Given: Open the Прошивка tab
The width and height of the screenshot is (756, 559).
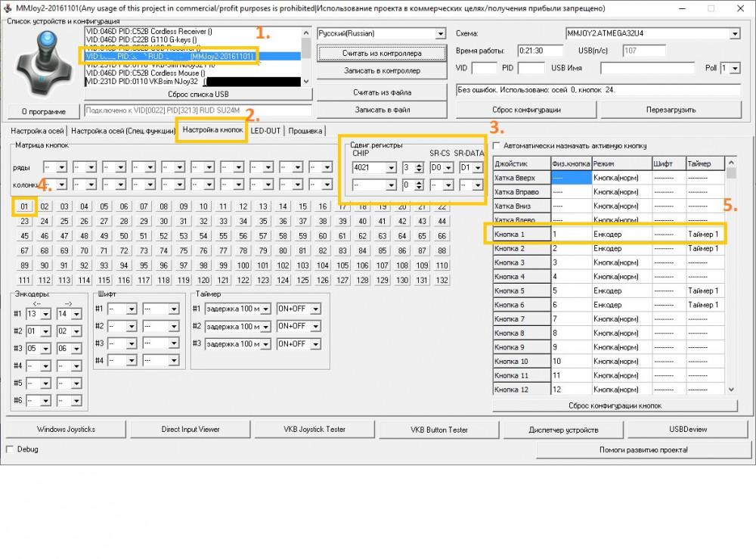Looking at the screenshot, I should click(305, 131).
